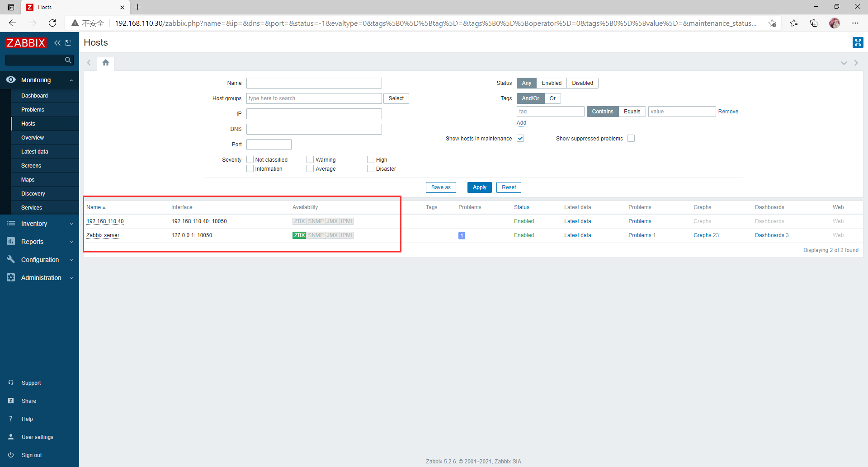
Task: Click the Save as button
Action: [x=441, y=187]
